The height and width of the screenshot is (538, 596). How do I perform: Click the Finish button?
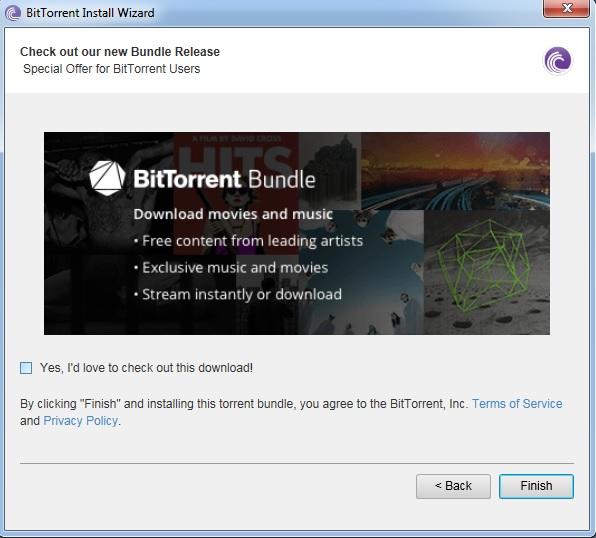click(x=536, y=486)
